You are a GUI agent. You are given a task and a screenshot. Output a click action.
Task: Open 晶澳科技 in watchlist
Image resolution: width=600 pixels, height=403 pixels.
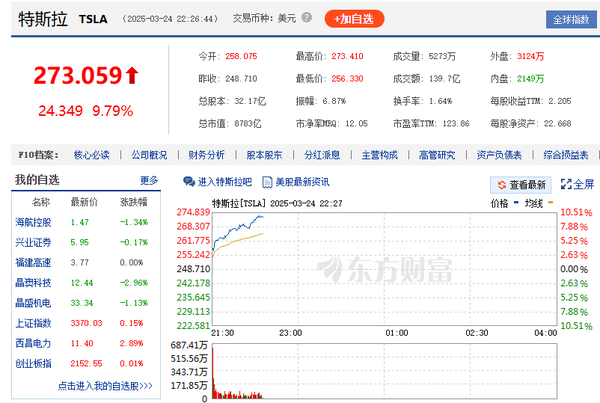click(x=33, y=283)
